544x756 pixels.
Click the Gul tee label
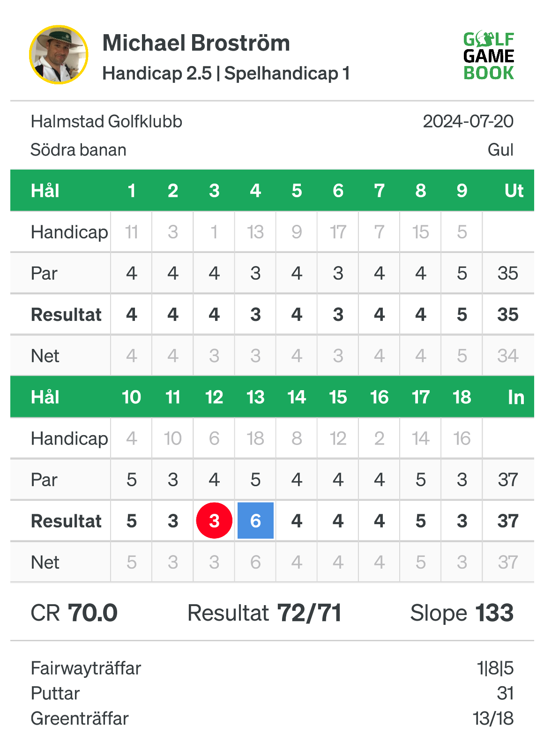[500, 150]
